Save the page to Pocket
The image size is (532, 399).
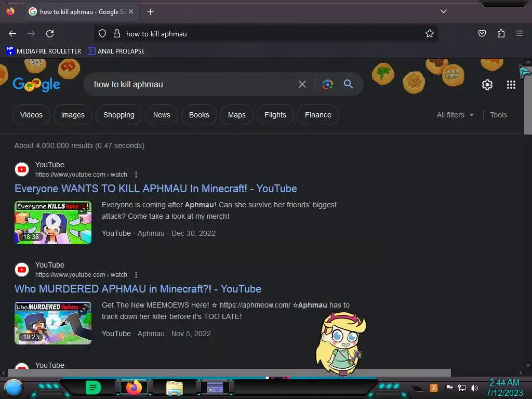(x=482, y=34)
